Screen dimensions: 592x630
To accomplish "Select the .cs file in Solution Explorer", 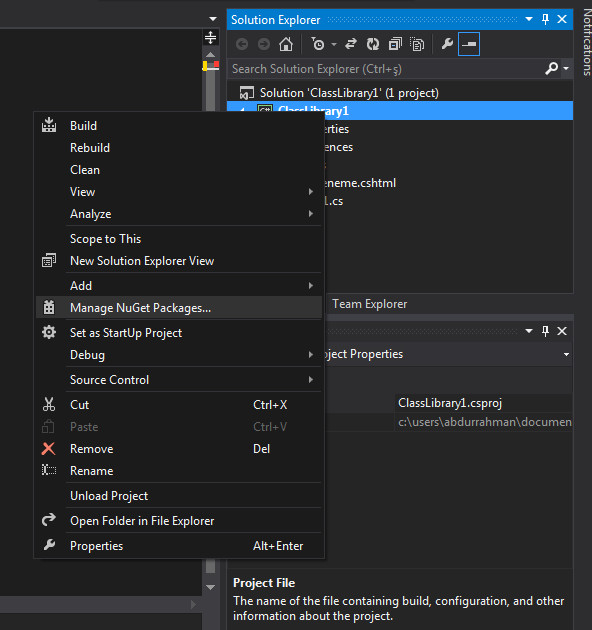I will (334, 201).
